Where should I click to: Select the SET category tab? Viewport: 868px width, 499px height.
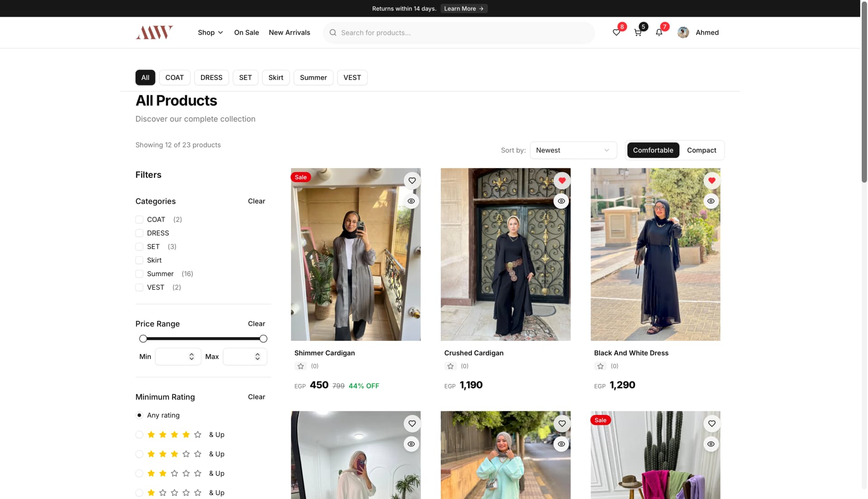(245, 78)
